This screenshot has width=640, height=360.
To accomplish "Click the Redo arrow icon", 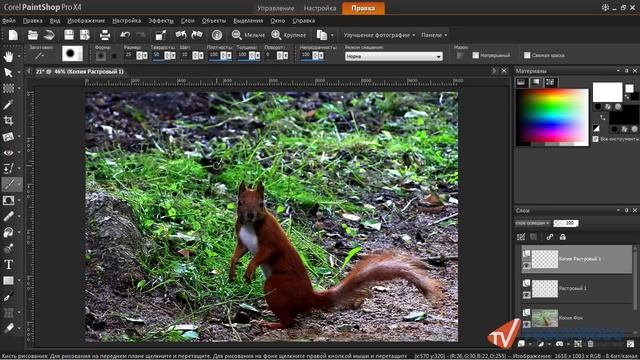I will (141, 35).
